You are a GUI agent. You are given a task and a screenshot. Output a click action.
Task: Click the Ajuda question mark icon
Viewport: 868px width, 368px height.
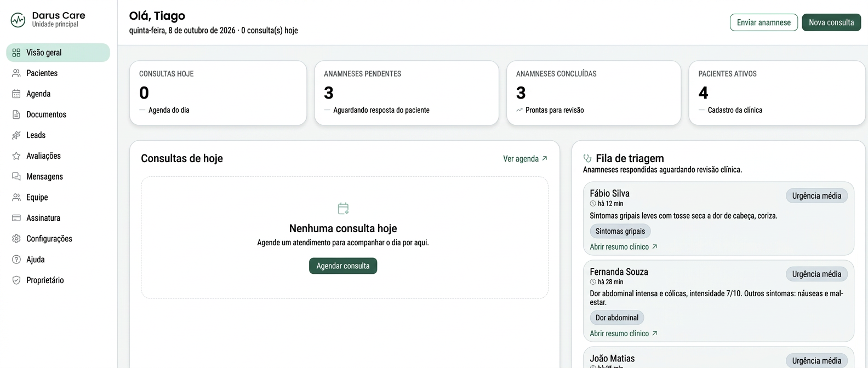click(16, 260)
